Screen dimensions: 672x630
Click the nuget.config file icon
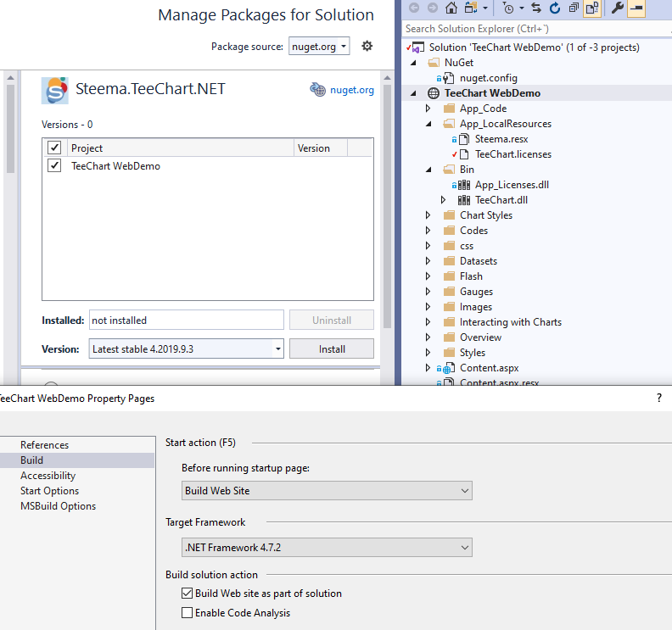coord(448,78)
